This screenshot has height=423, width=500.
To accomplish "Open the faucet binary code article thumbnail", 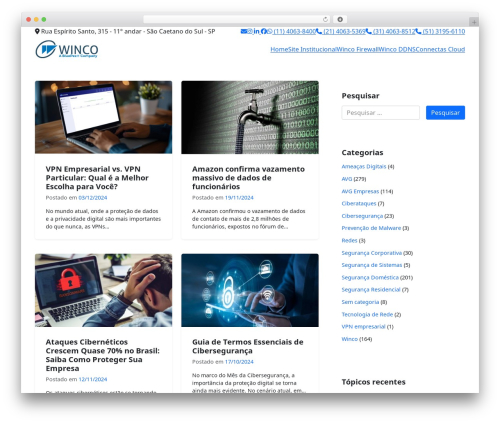I will point(250,117).
